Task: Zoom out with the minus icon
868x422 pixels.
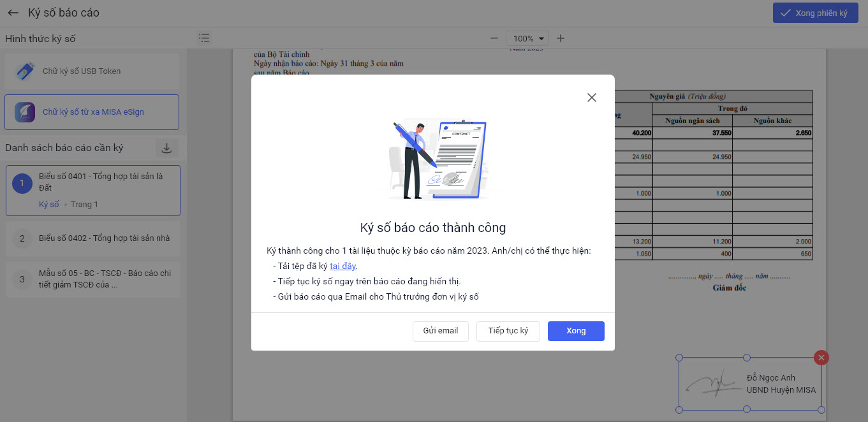Action: click(x=494, y=38)
